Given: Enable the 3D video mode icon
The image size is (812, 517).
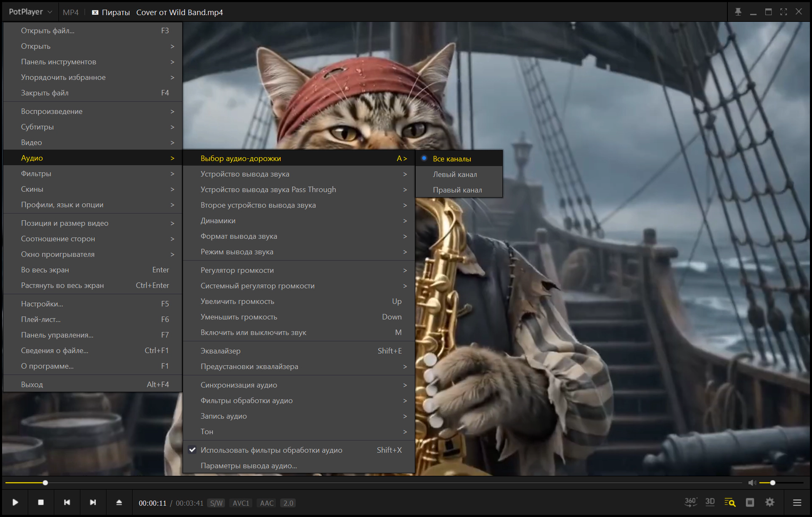Looking at the screenshot, I should (x=710, y=502).
